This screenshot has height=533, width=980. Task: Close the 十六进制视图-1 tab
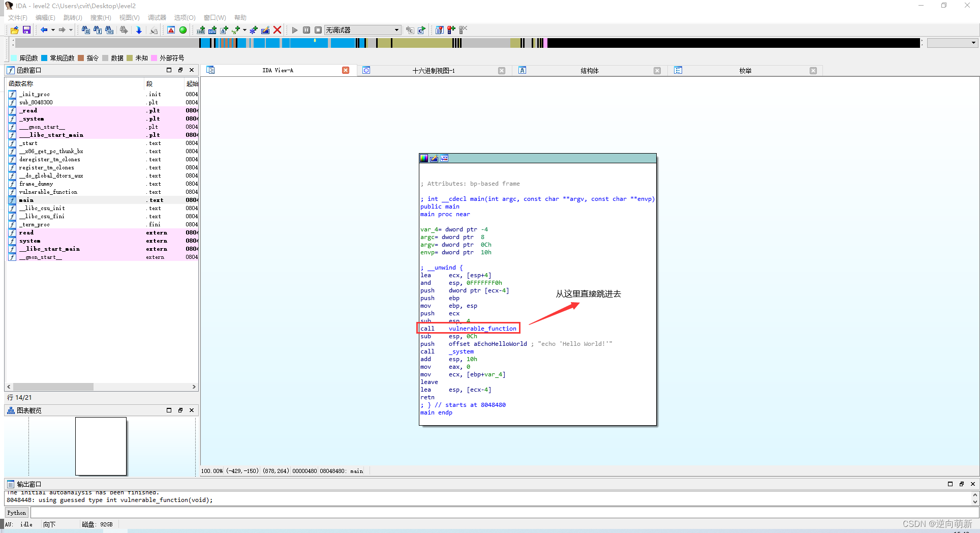pos(502,71)
